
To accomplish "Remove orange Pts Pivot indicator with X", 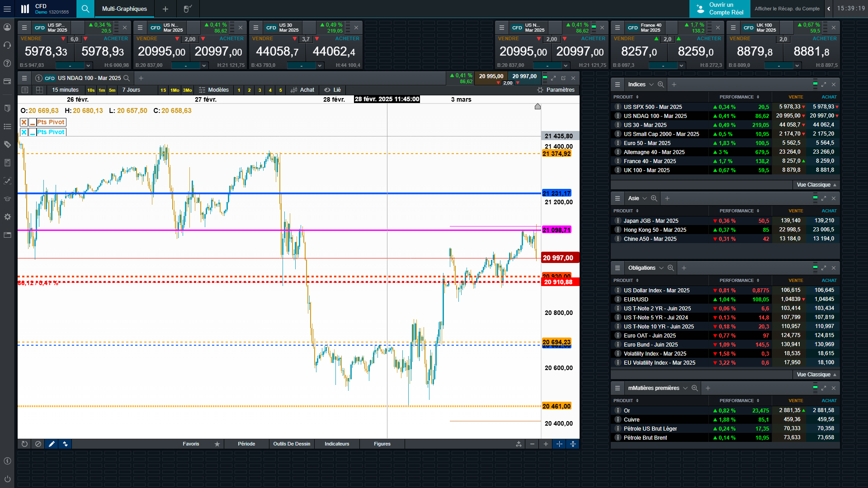I will tap(24, 122).
